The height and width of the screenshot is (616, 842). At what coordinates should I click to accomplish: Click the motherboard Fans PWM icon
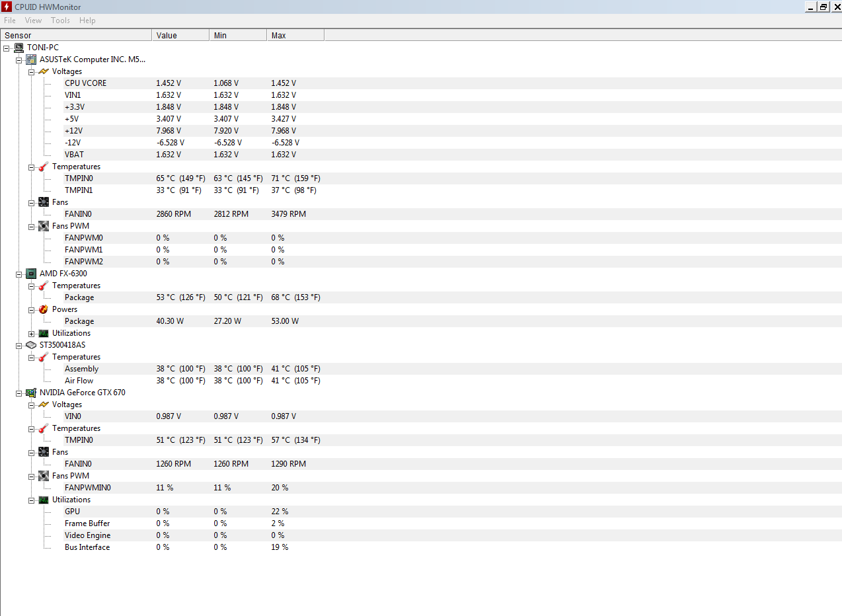[x=44, y=226]
